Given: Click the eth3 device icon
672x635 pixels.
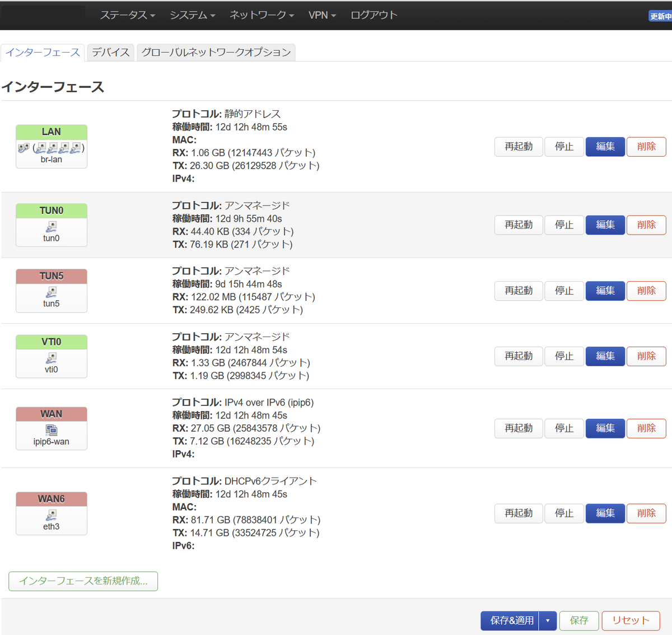Looking at the screenshot, I should point(52,515).
